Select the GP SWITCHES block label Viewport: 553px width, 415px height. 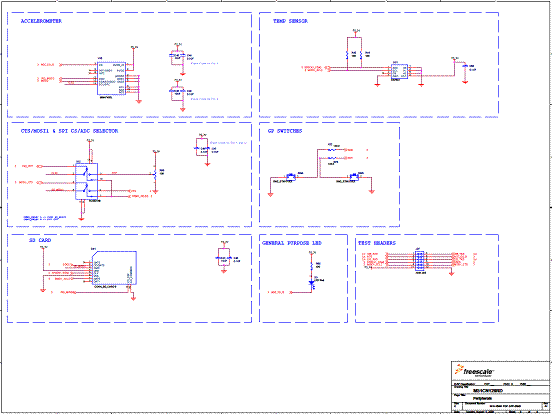(285, 131)
